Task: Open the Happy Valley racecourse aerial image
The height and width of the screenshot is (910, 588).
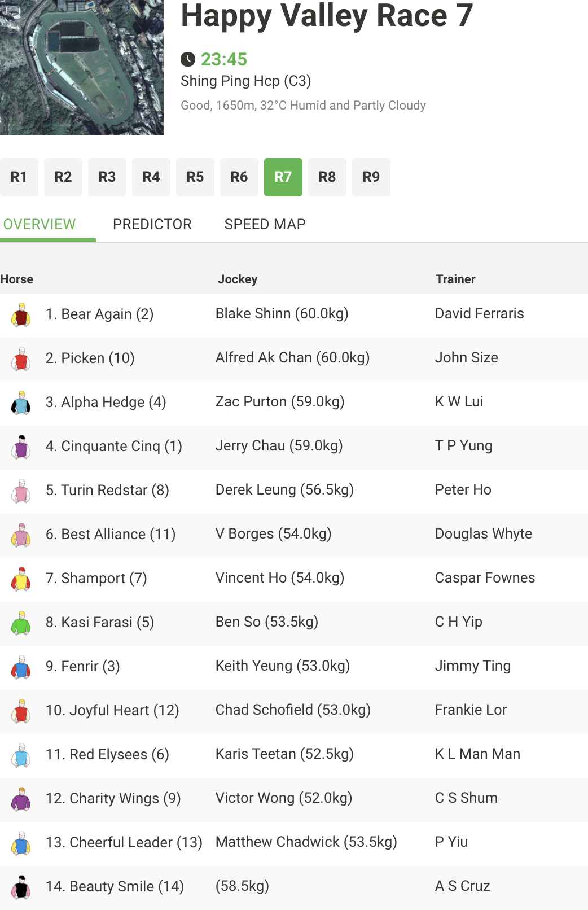Action: click(x=82, y=68)
